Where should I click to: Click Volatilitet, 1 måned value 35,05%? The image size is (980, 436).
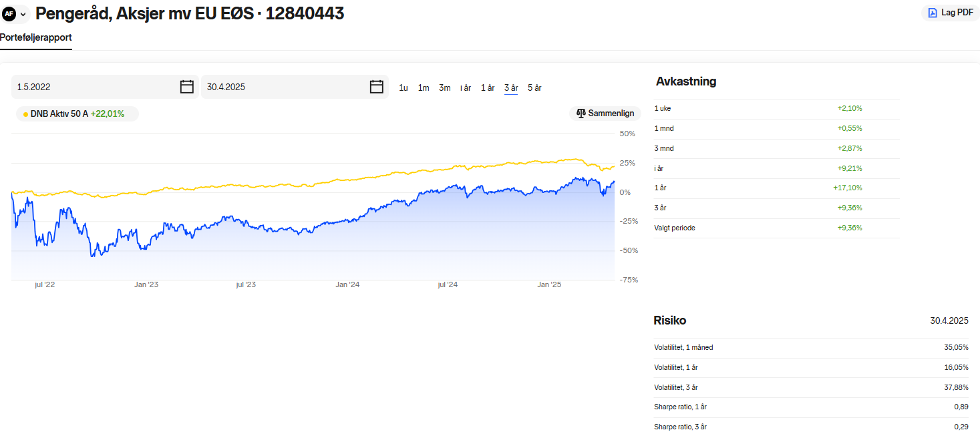coord(957,347)
